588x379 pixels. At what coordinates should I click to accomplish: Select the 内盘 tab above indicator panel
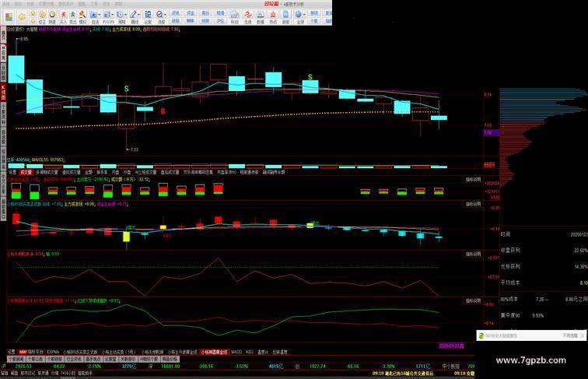click(x=115, y=172)
